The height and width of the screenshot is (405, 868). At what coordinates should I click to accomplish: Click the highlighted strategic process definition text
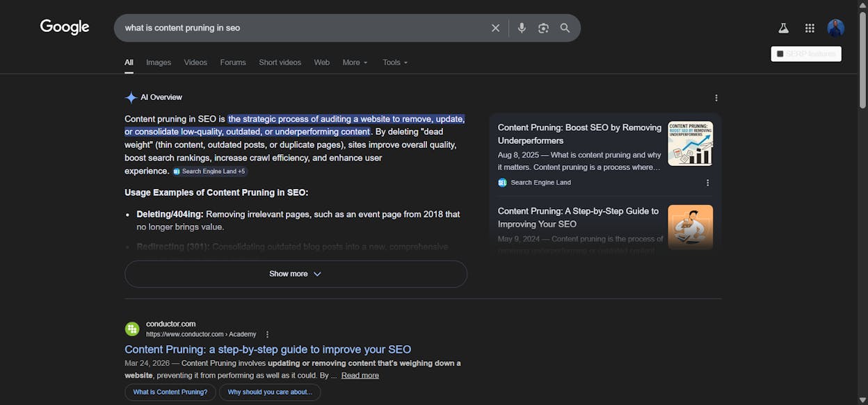[295, 125]
